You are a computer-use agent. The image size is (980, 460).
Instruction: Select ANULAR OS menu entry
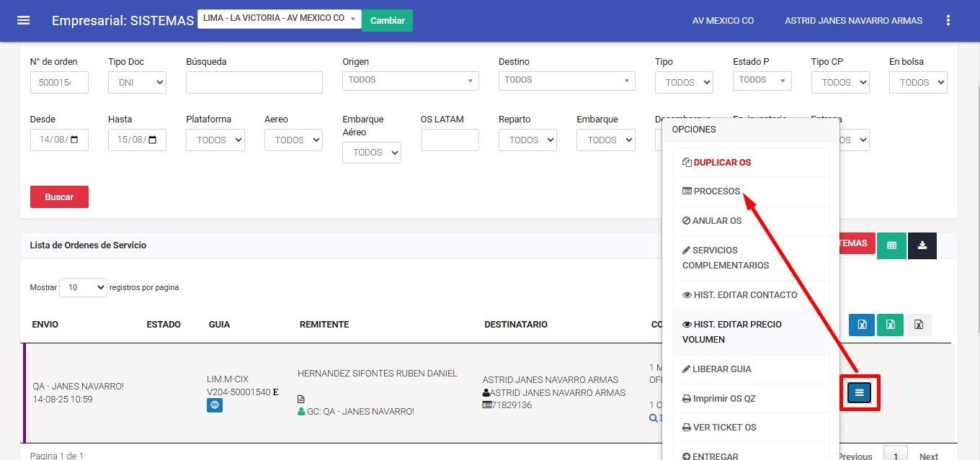tap(716, 221)
